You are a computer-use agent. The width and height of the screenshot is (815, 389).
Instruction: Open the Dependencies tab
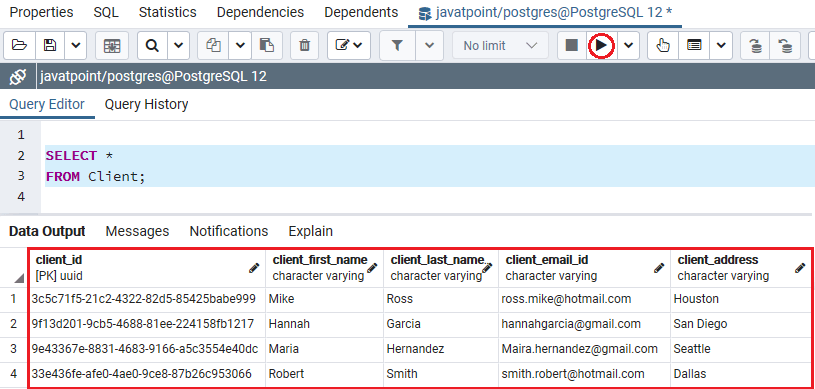pos(260,12)
